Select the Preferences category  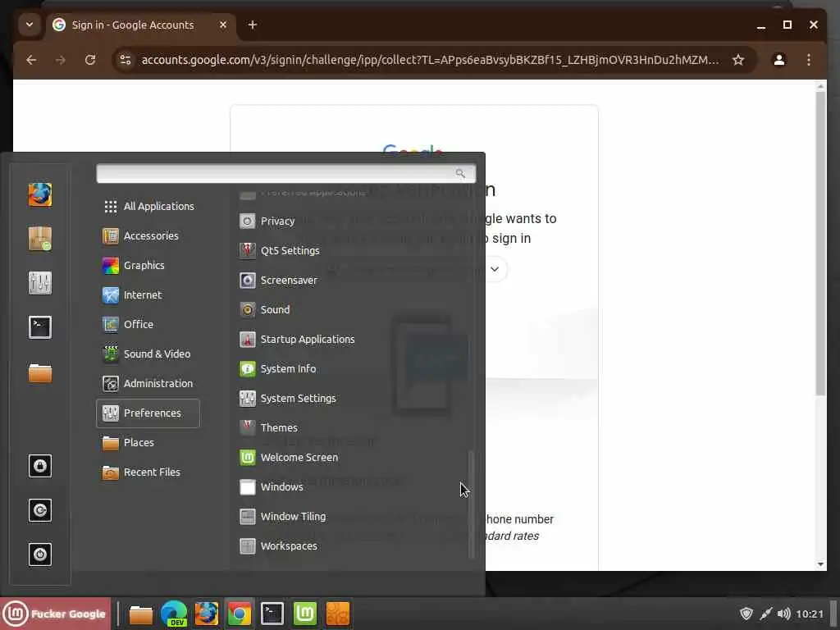(x=148, y=413)
